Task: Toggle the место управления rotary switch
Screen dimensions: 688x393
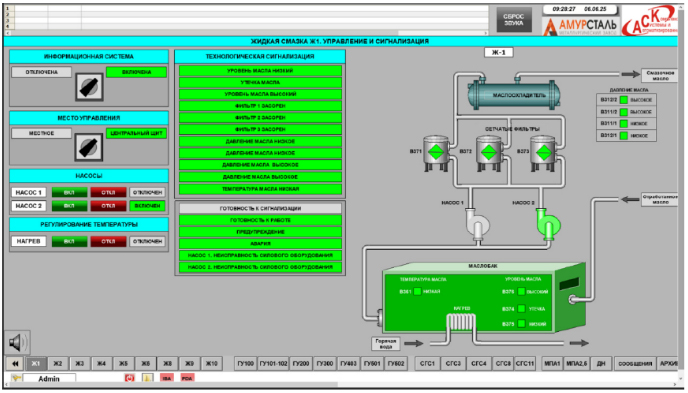Action: tap(89, 147)
